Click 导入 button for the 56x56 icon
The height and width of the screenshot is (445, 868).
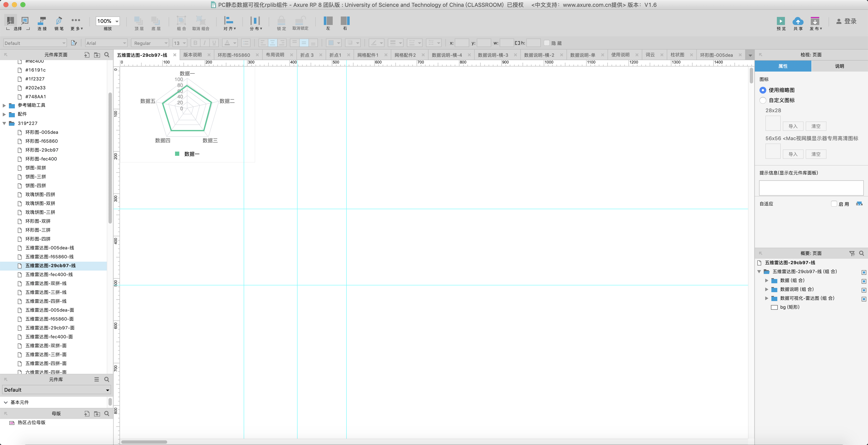[793, 154]
